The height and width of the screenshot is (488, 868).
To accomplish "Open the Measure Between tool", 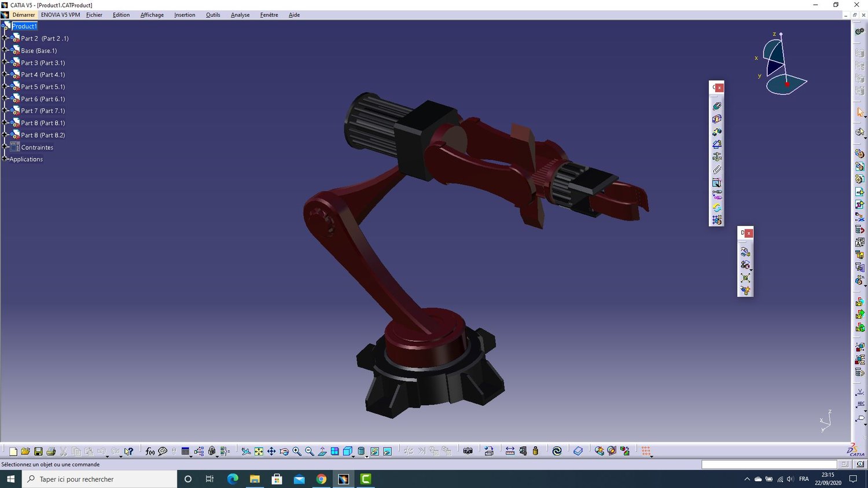I will click(x=510, y=452).
